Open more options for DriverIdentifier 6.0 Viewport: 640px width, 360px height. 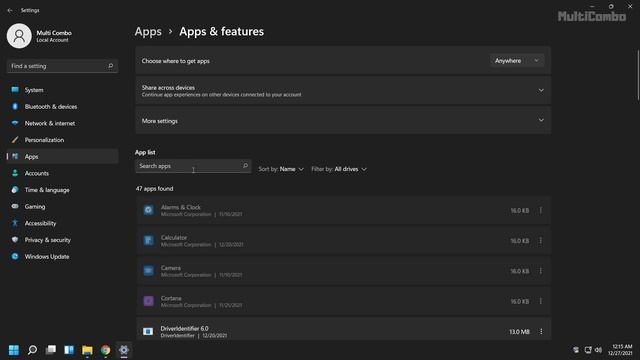(541, 331)
